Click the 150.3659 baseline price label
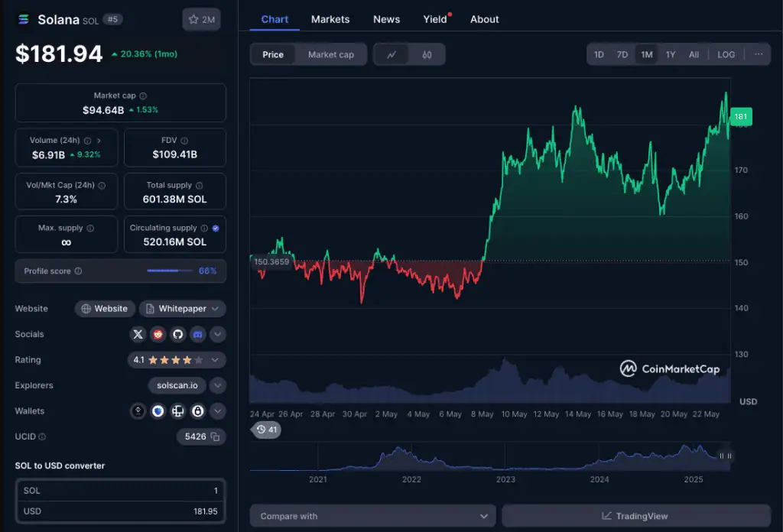Image resolution: width=783 pixels, height=532 pixels. 271,262
